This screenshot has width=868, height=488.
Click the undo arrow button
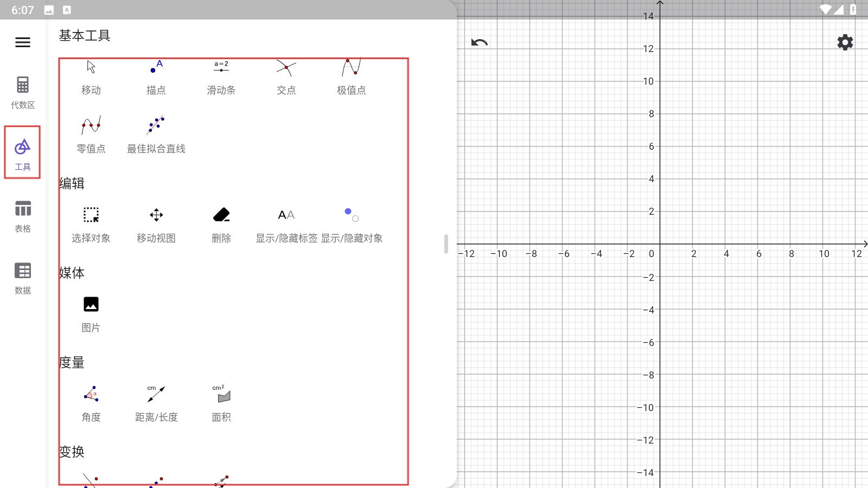[x=480, y=42]
